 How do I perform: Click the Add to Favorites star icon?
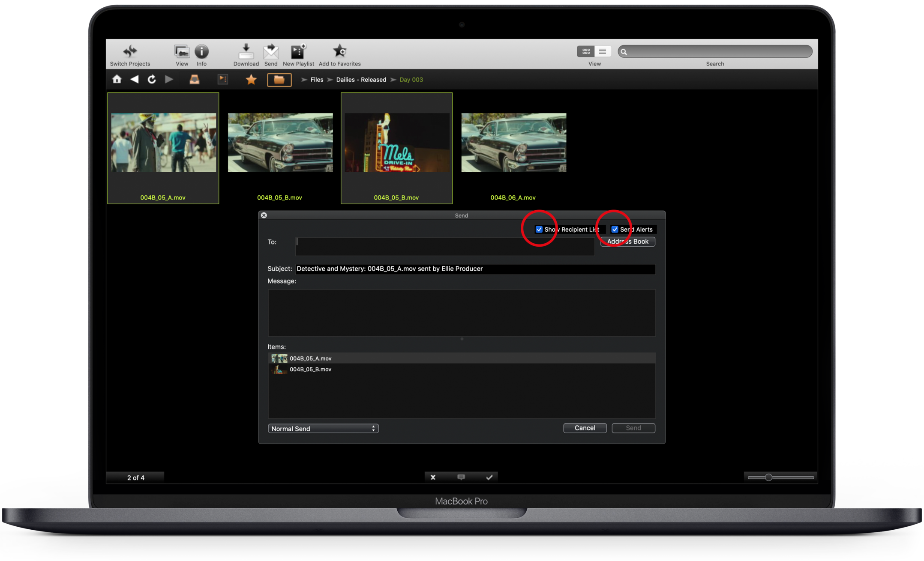point(339,51)
